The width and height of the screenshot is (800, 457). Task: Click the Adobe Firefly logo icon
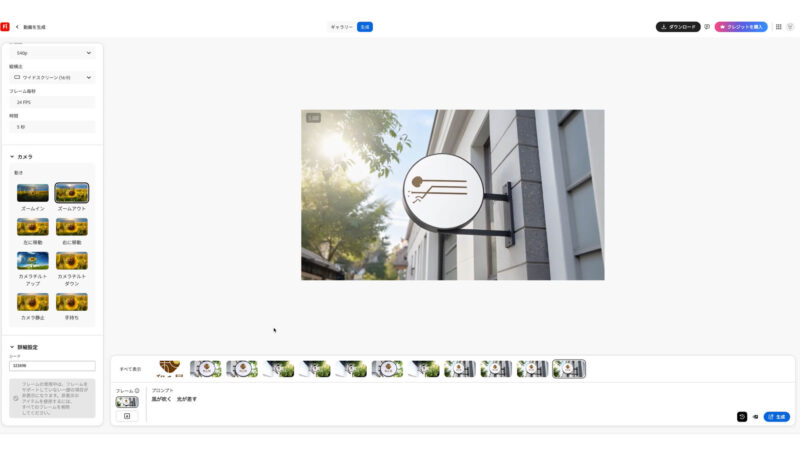click(5, 27)
